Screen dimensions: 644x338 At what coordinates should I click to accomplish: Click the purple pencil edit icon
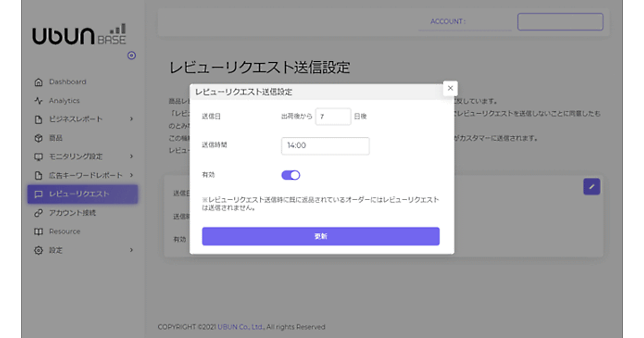click(x=591, y=186)
